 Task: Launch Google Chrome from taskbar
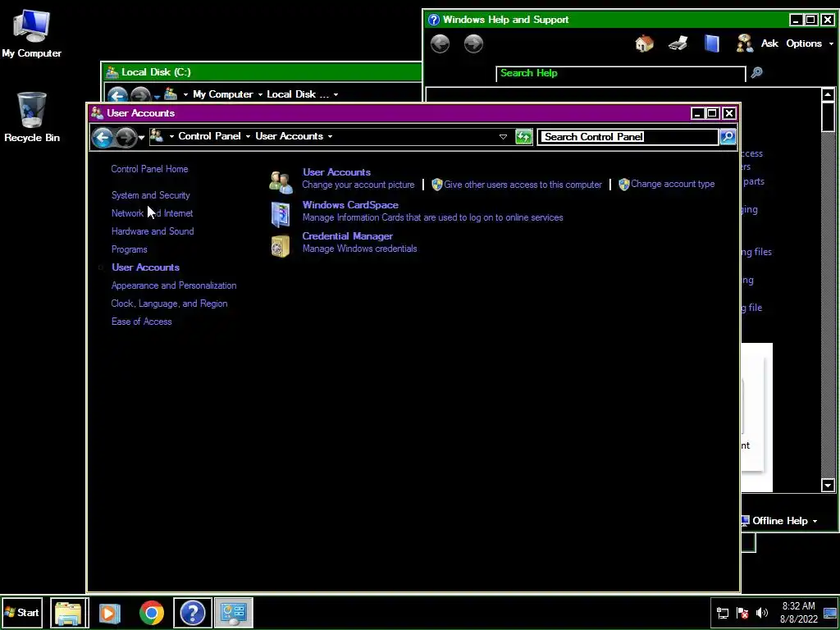point(152,613)
